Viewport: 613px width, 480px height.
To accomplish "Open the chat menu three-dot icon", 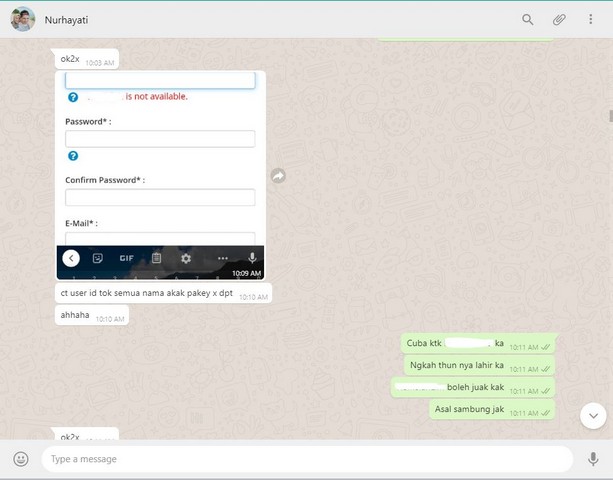I will coord(592,19).
